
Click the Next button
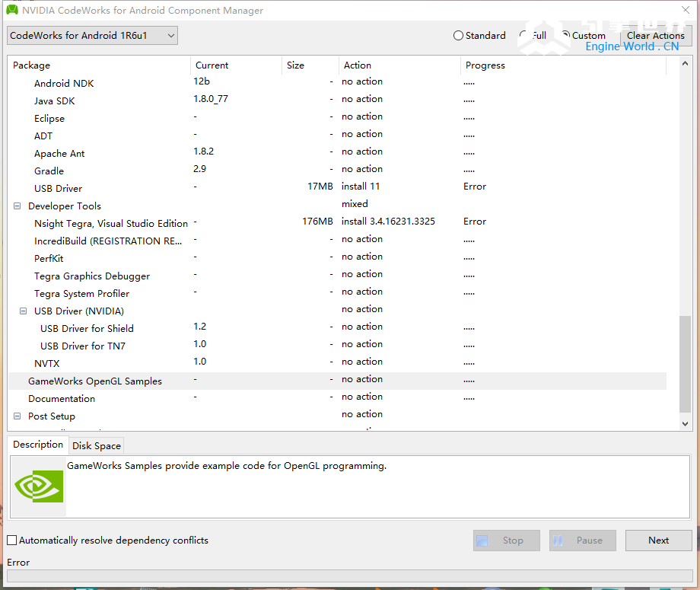pos(658,541)
